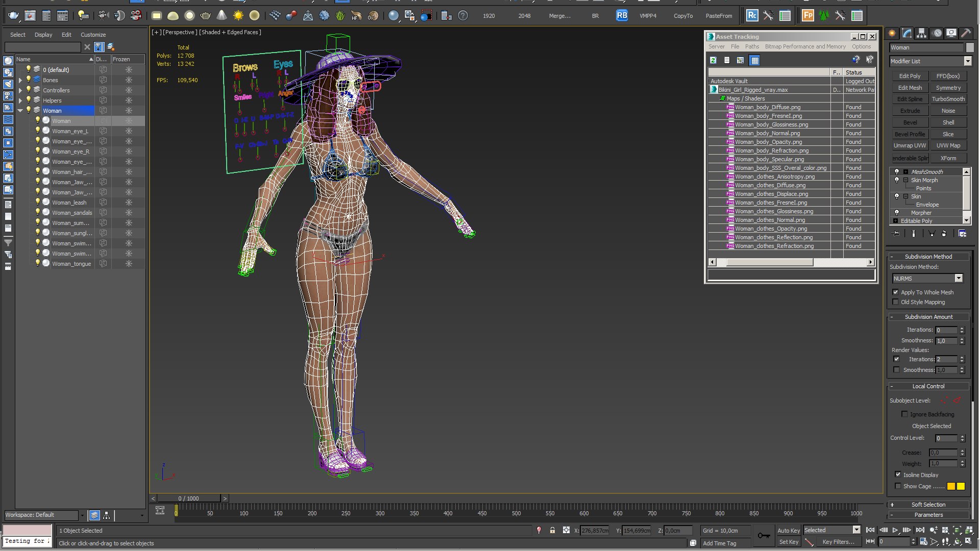Image resolution: width=980 pixels, height=551 pixels.
Task: Open the Modifier List dropdown
Action: [x=967, y=61]
